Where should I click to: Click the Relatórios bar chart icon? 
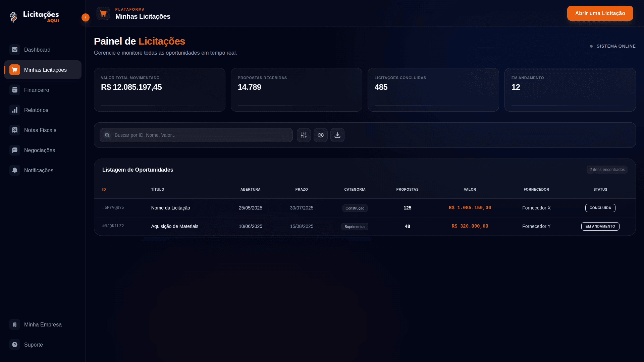tap(15, 110)
